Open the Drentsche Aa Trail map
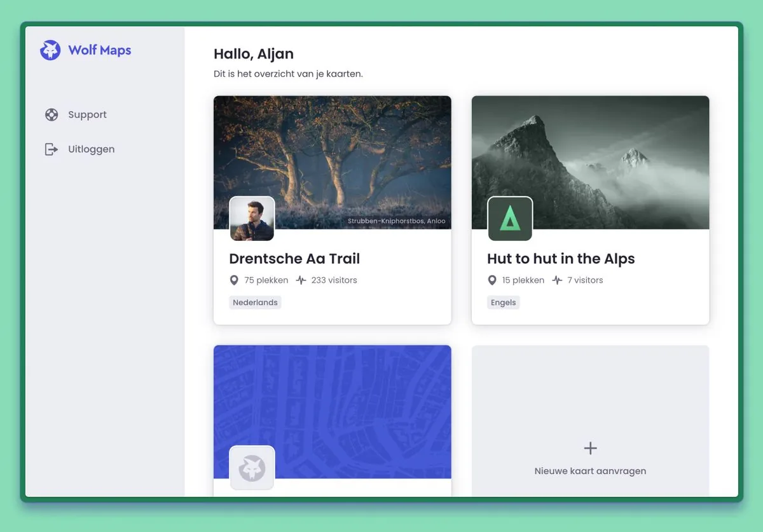 [294, 259]
